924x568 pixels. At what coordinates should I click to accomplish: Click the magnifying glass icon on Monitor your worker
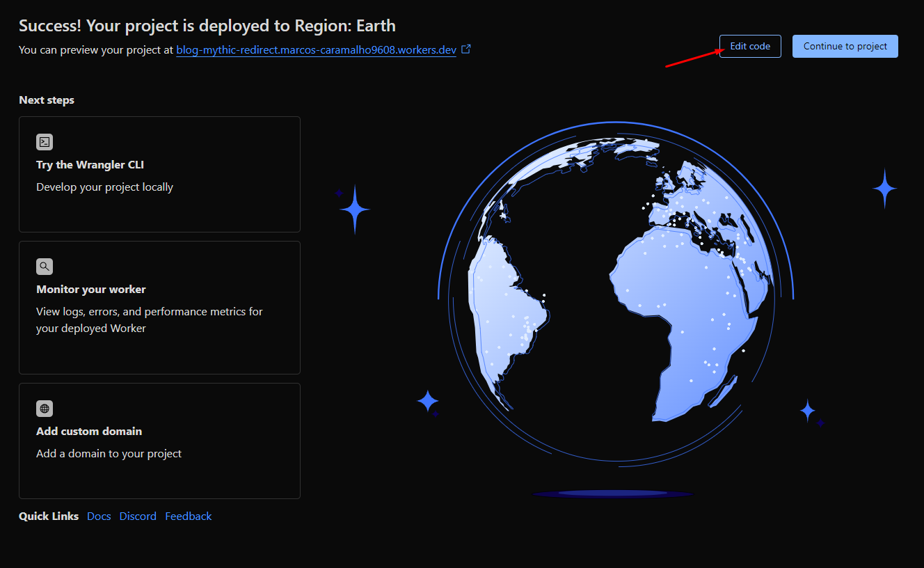pyautogui.click(x=44, y=266)
